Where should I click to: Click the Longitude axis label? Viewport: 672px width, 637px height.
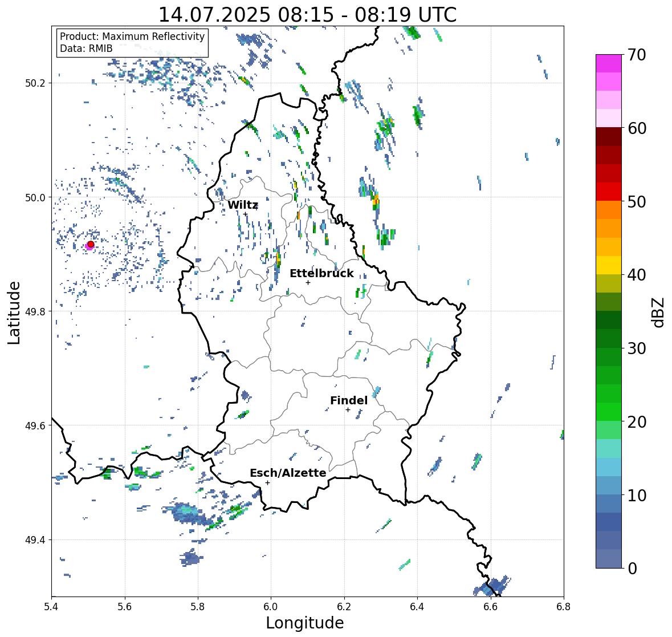click(x=305, y=623)
